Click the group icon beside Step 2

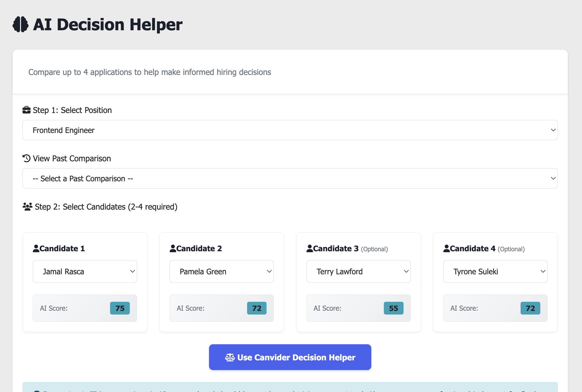27,207
